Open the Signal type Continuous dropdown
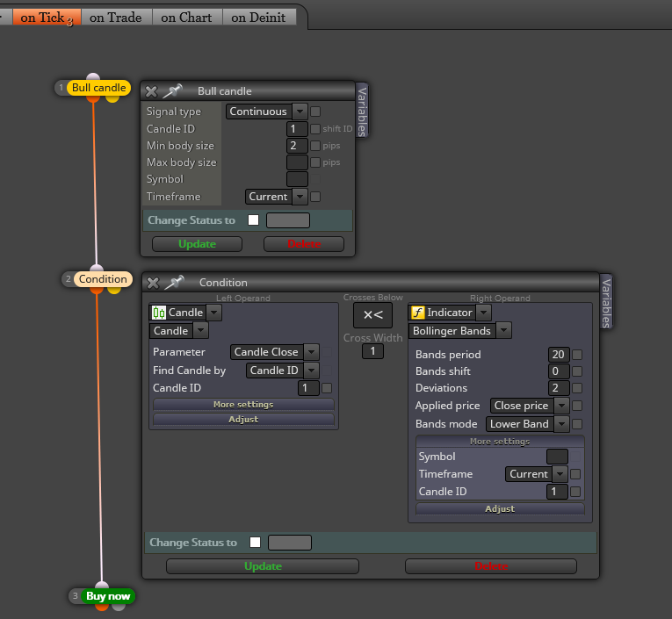This screenshot has width=672, height=619. click(x=266, y=112)
